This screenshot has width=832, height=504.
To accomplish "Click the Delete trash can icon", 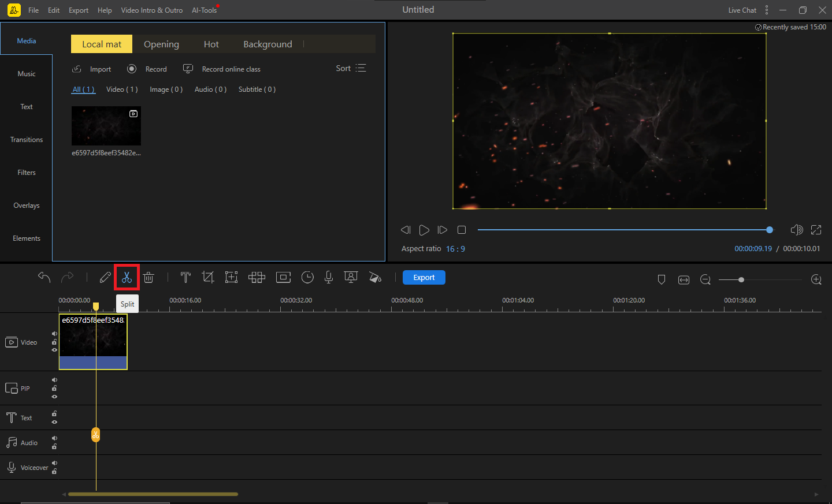I will pos(148,278).
